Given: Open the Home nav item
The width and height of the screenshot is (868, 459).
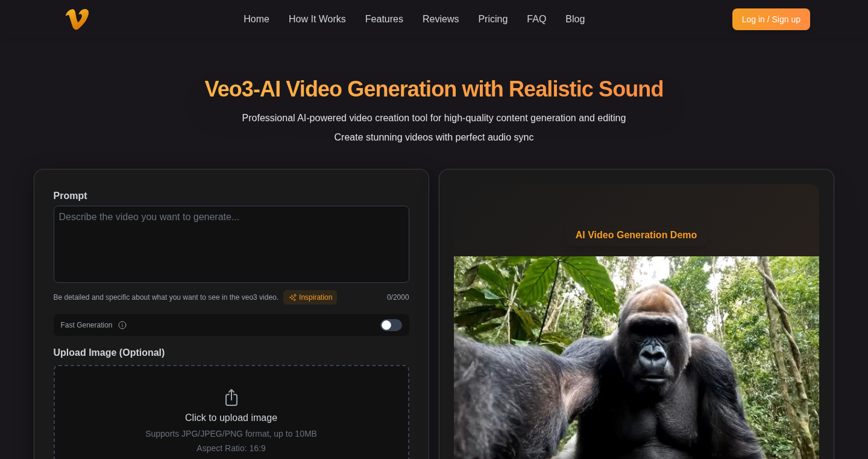Looking at the screenshot, I should (256, 19).
